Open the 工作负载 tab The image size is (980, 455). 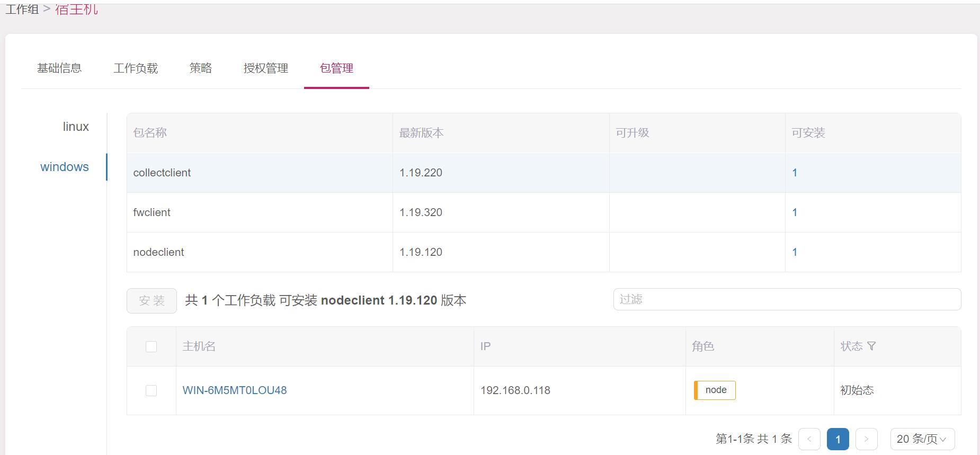136,68
